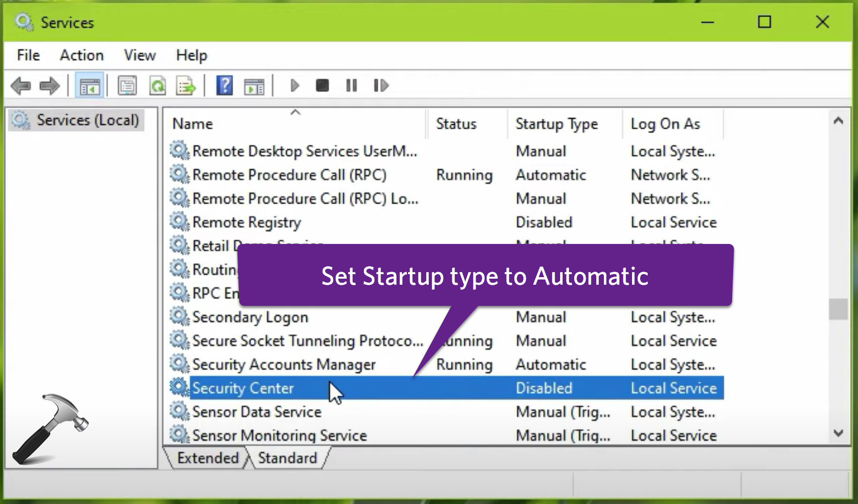Minimize the Services window

(x=708, y=22)
